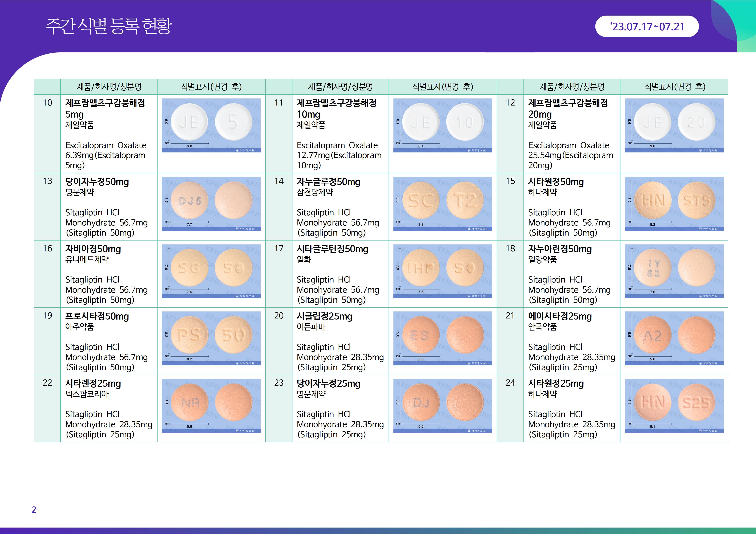Screen dimensions: 756x534
Task: Click product name 당이자누정50mg
Action: (x=97, y=182)
